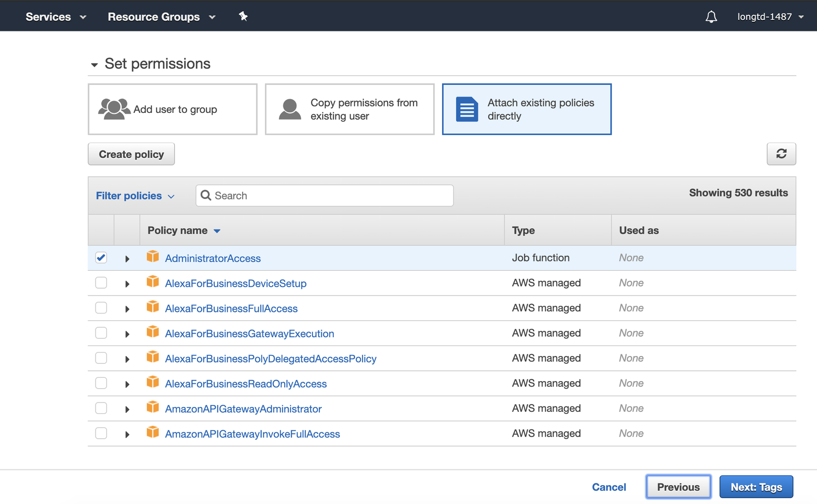Check the AlexaForBusinessFullAccess checkbox
Screen dimensions: 817x504
coord(101,308)
